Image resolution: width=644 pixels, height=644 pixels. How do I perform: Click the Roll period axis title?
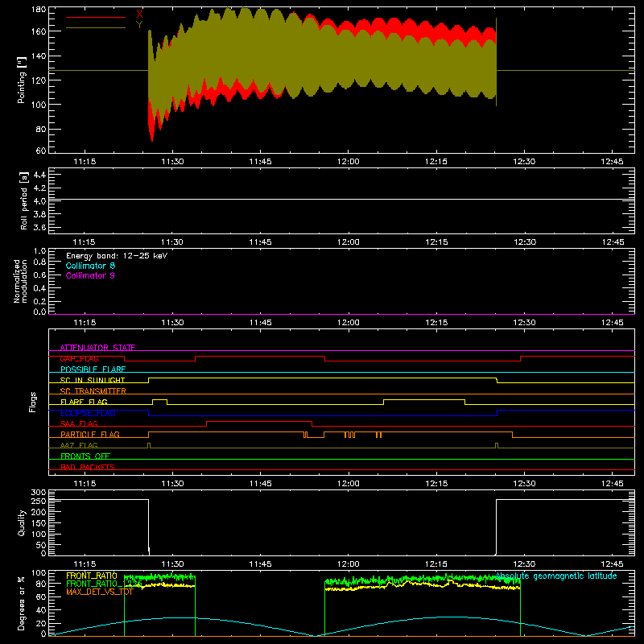coord(24,200)
